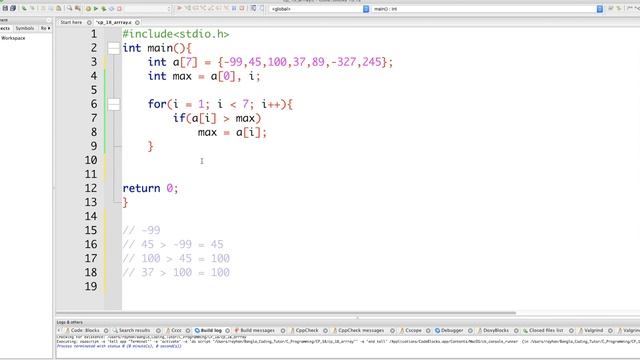Open the Cccc log tab

[176, 330]
